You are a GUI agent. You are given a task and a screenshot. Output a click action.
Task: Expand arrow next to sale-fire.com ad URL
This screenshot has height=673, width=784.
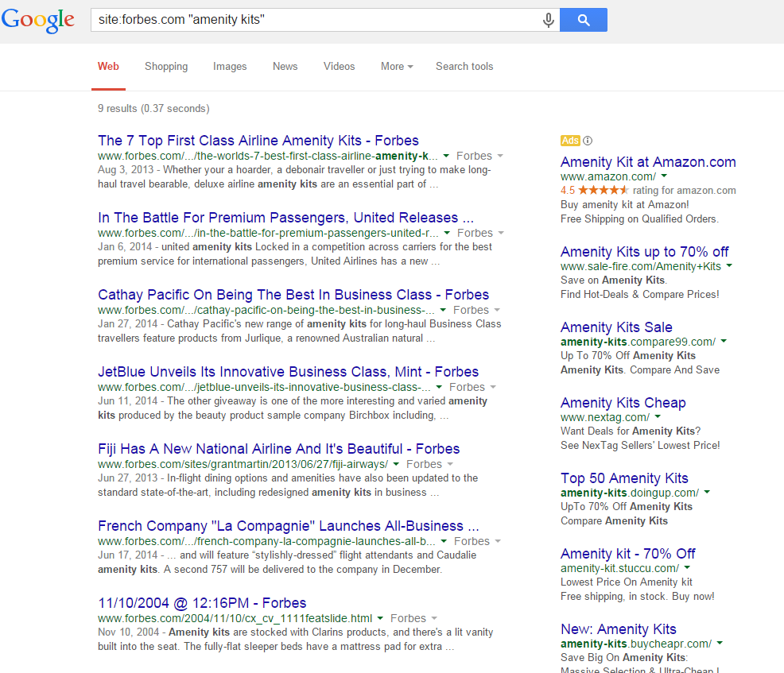[729, 266]
